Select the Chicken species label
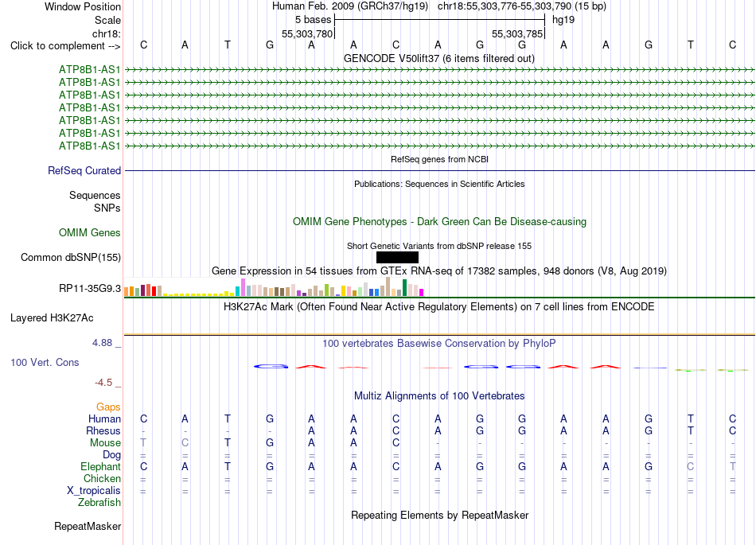Image resolution: width=756 pixels, height=545 pixels. [x=102, y=478]
